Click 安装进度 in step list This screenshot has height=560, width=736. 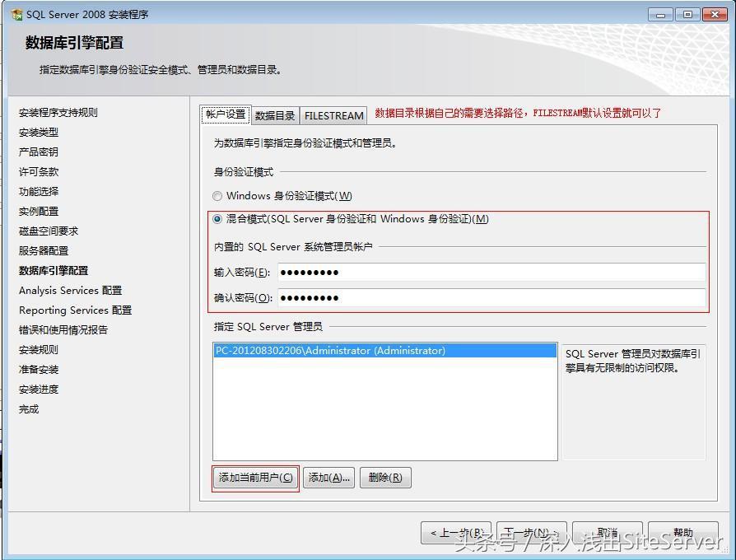click(x=39, y=390)
